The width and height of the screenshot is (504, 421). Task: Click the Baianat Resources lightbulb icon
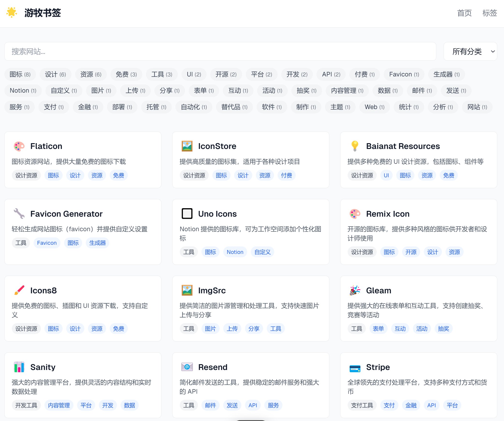(x=355, y=146)
